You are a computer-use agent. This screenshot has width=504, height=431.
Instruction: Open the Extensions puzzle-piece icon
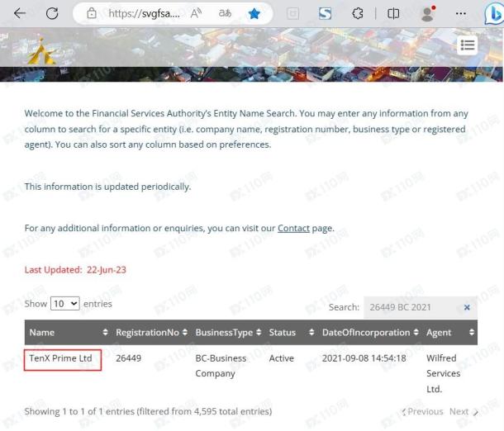(358, 13)
